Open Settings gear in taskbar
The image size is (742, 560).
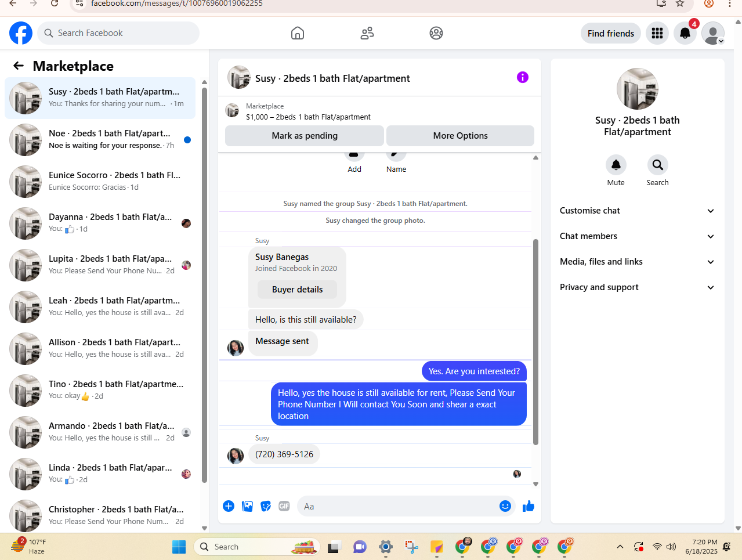[386, 547]
